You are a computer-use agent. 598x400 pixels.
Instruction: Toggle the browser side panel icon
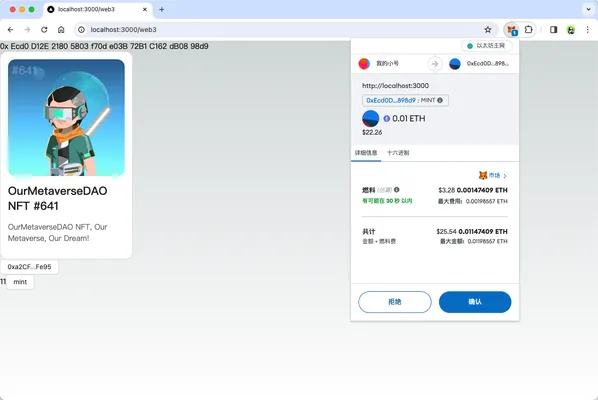pyautogui.click(x=553, y=30)
